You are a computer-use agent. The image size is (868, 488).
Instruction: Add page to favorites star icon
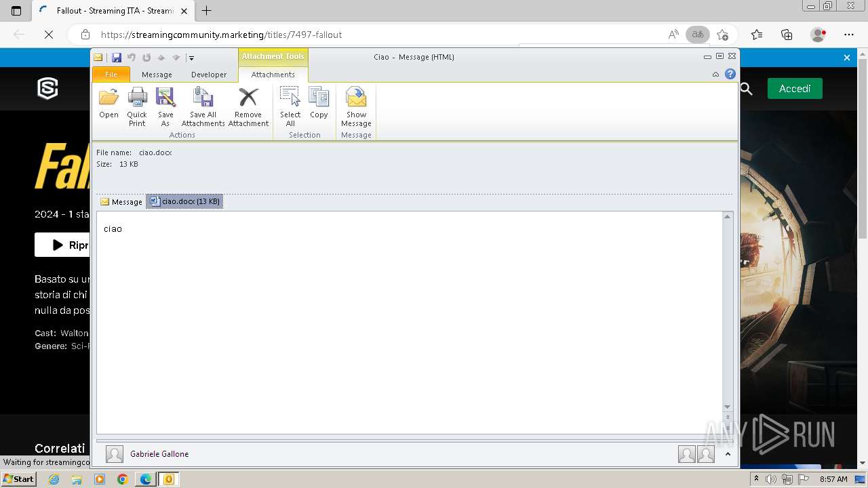pos(722,35)
